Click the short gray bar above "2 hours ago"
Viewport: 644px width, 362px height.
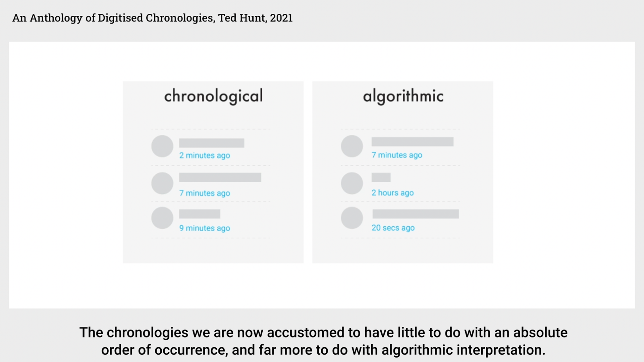(x=381, y=177)
